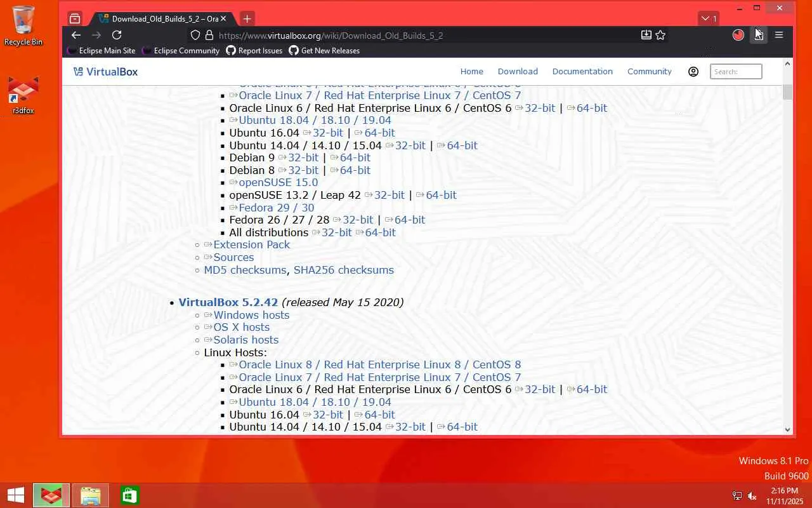Open Documentation in the site navigation
The width and height of the screenshot is (812, 508).
point(582,72)
